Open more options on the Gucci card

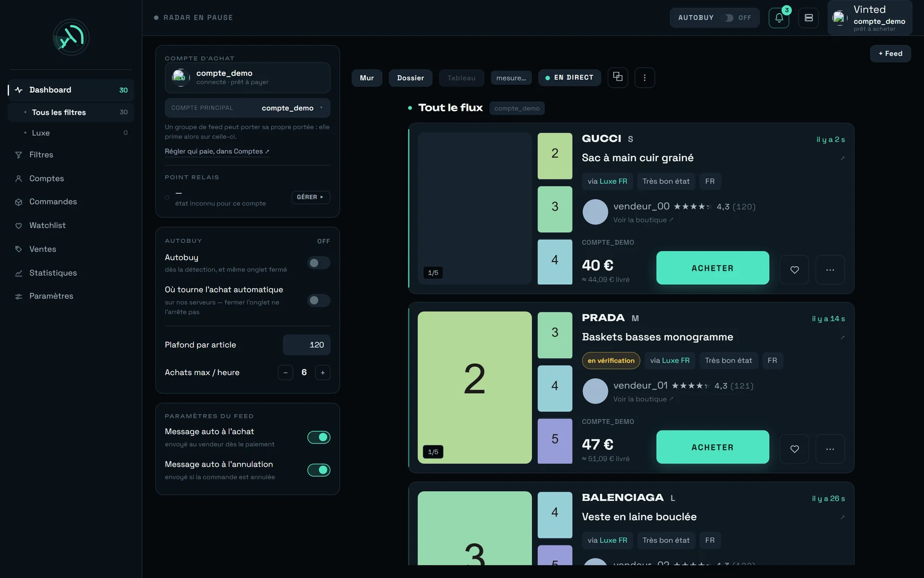(830, 270)
